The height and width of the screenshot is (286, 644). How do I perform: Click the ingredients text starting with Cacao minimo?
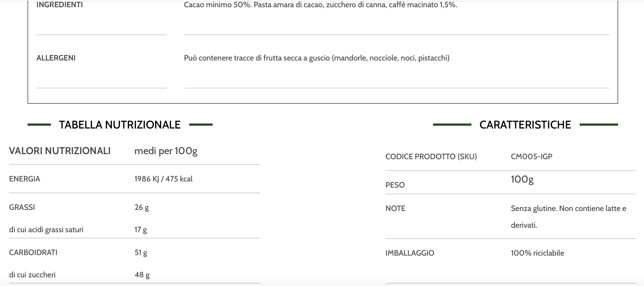tap(320, 5)
